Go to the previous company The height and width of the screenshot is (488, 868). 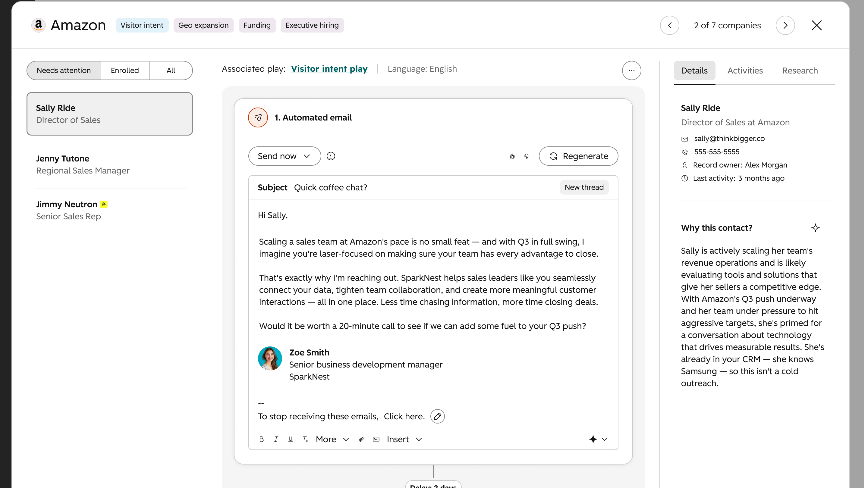point(669,25)
